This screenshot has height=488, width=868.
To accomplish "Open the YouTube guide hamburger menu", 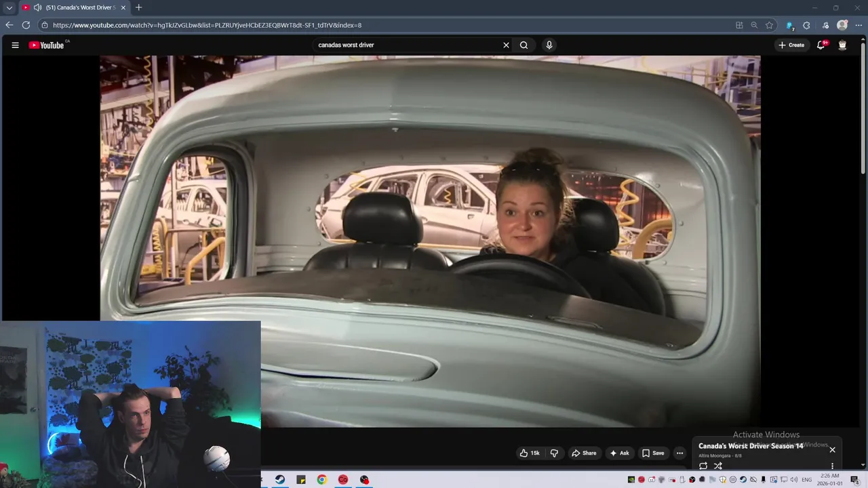I will pos(15,45).
